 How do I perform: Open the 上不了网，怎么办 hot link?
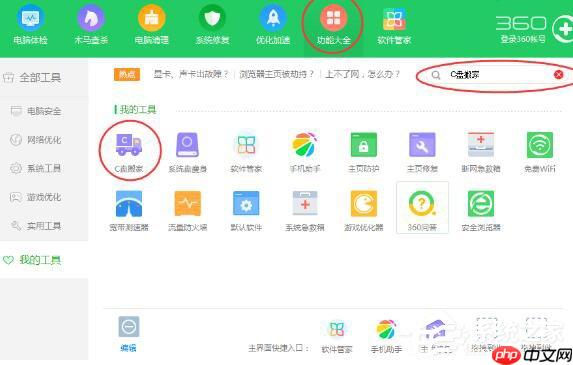[x=362, y=75]
